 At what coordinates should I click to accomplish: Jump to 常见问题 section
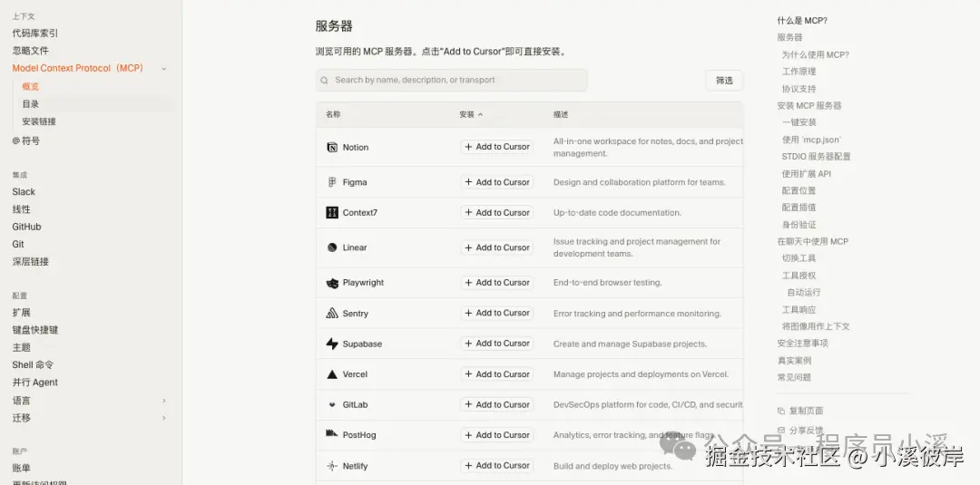(794, 378)
